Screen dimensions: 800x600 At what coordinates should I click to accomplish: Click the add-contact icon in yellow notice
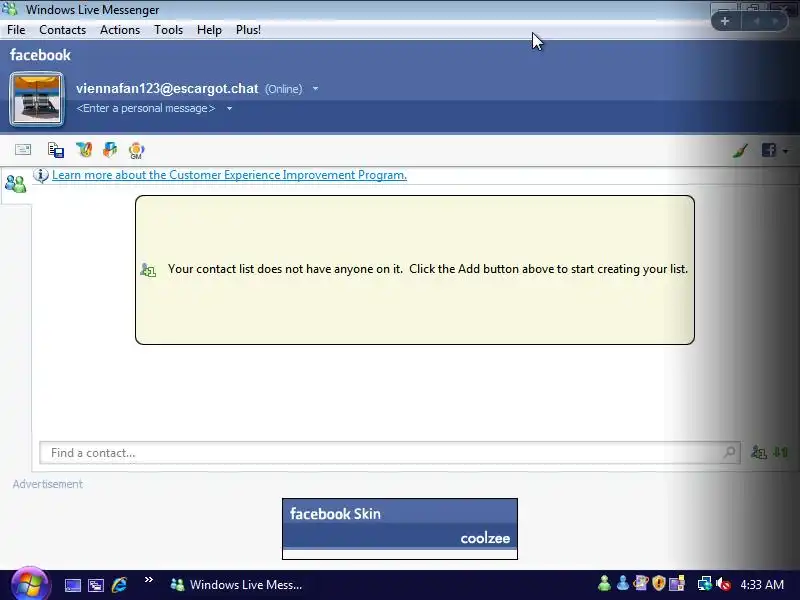click(x=148, y=269)
